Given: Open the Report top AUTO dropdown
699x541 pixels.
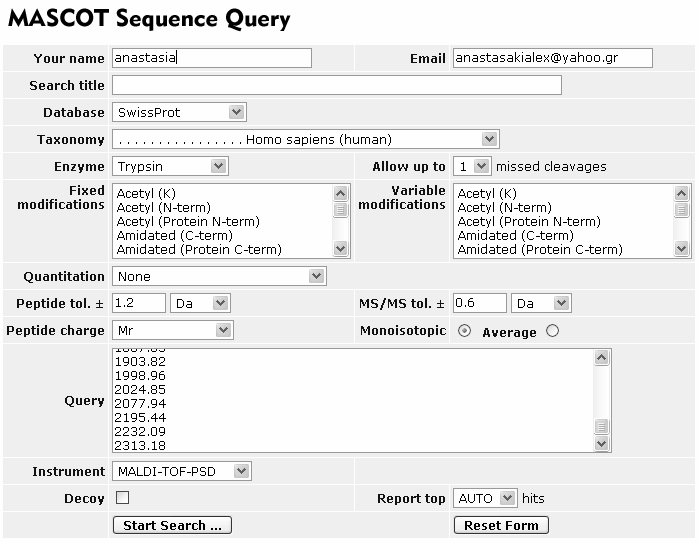Looking at the screenshot, I should click(x=485, y=498).
